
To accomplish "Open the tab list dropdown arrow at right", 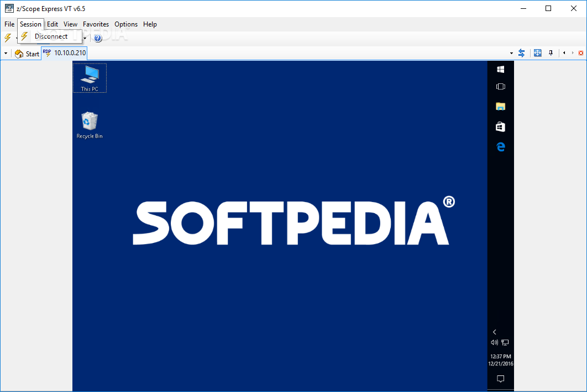I will (x=511, y=54).
